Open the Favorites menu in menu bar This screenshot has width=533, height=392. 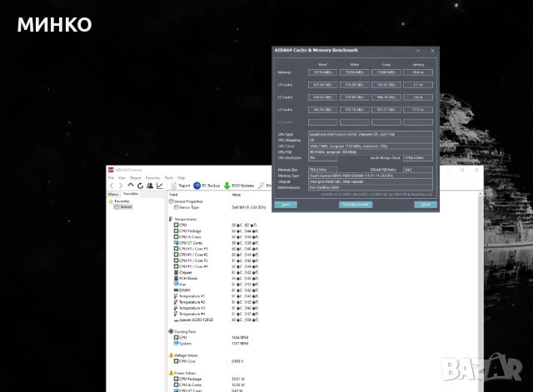pyautogui.click(x=152, y=177)
